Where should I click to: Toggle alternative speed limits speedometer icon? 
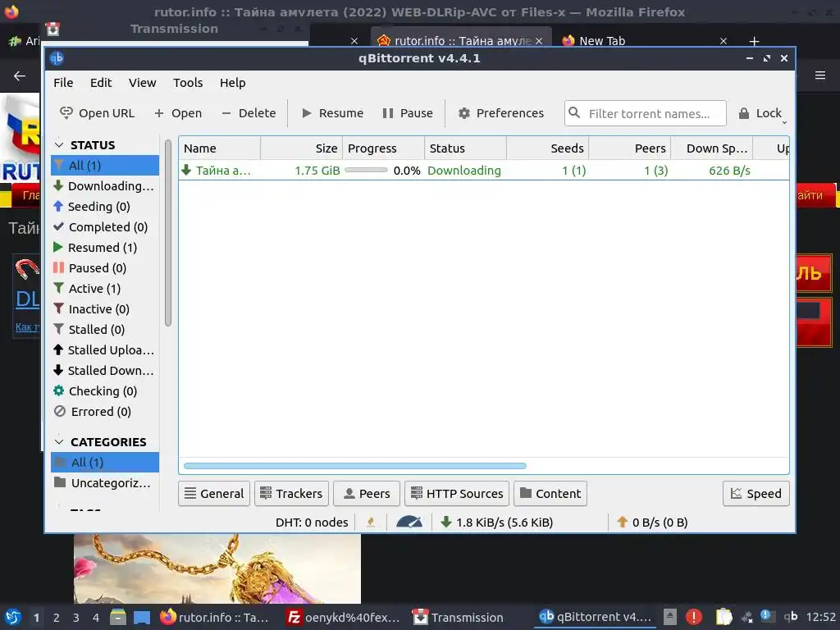click(x=409, y=523)
